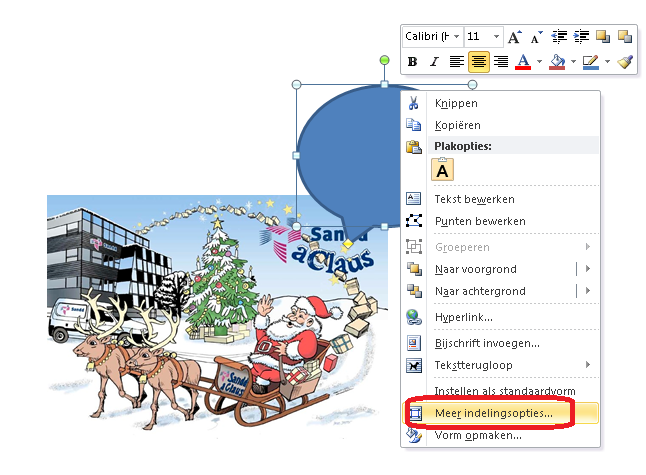Open Meer indelingsopties... entry

point(494,413)
